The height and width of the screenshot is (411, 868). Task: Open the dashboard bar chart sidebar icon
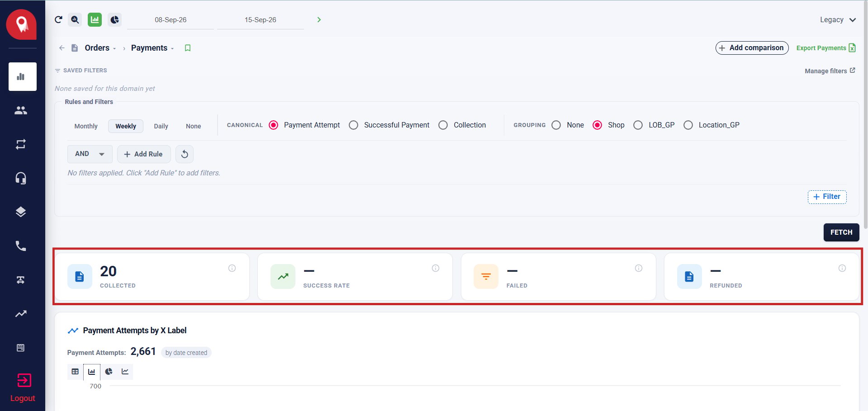tap(22, 76)
